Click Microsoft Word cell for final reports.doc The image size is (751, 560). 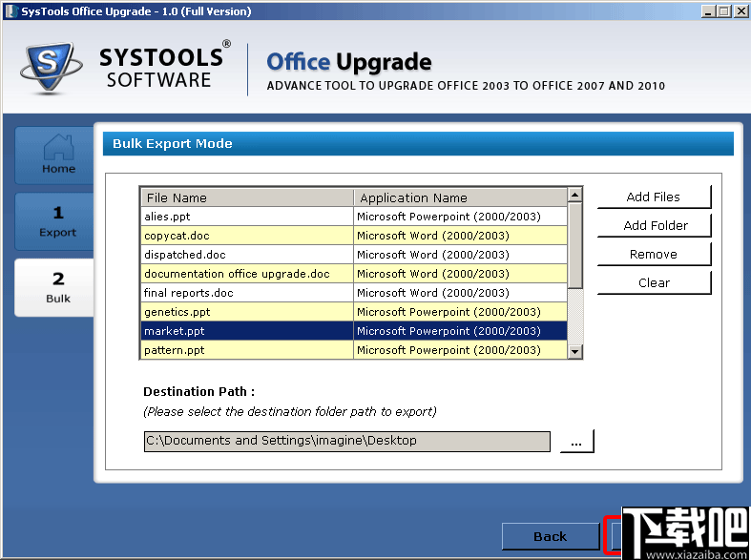point(460,293)
